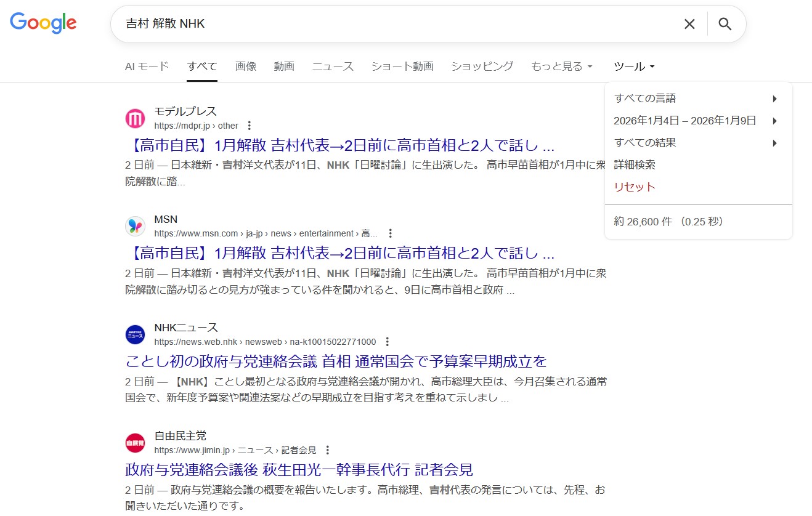Screen dimensions: 812x516
Task: Expand the すべての言語 language filter
Action: (x=695, y=99)
